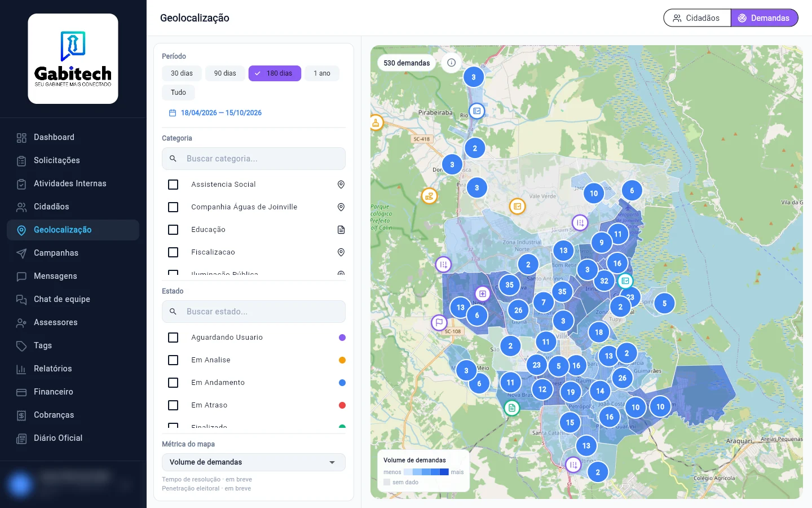Image resolution: width=812 pixels, height=508 pixels.
Task: Go to Atividades Internas
Action: [73, 183]
